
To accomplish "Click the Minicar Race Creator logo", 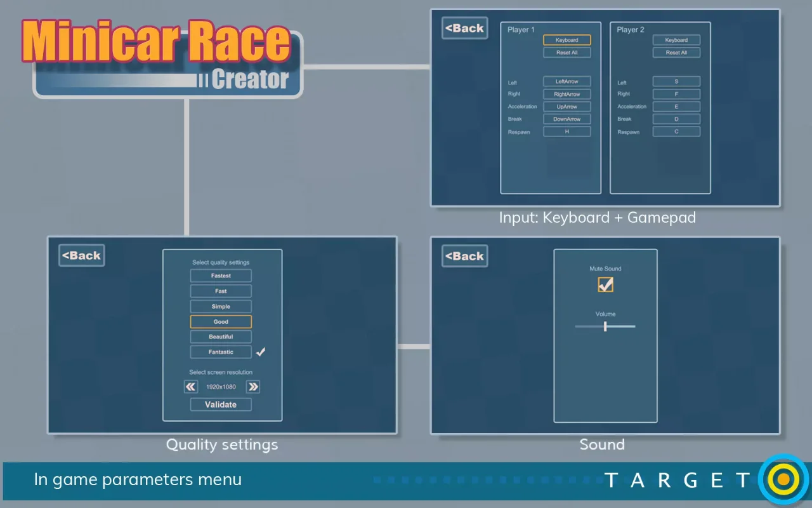I will (162, 58).
